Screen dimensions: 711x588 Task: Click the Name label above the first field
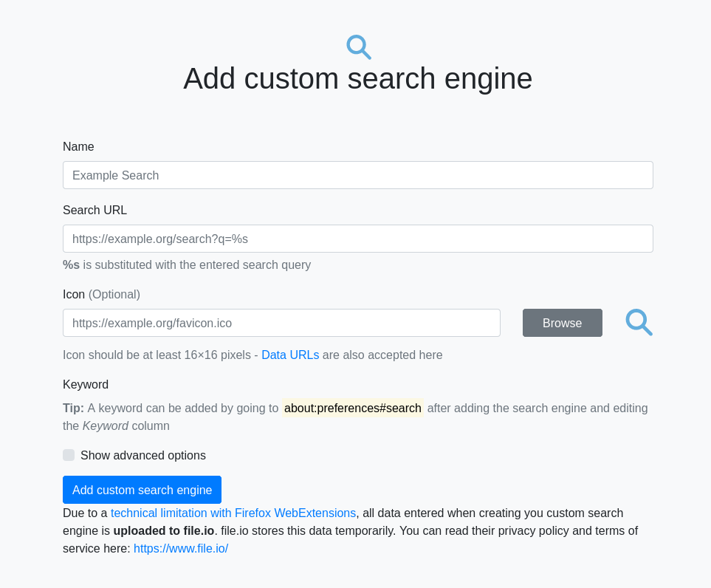pos(78,146)
